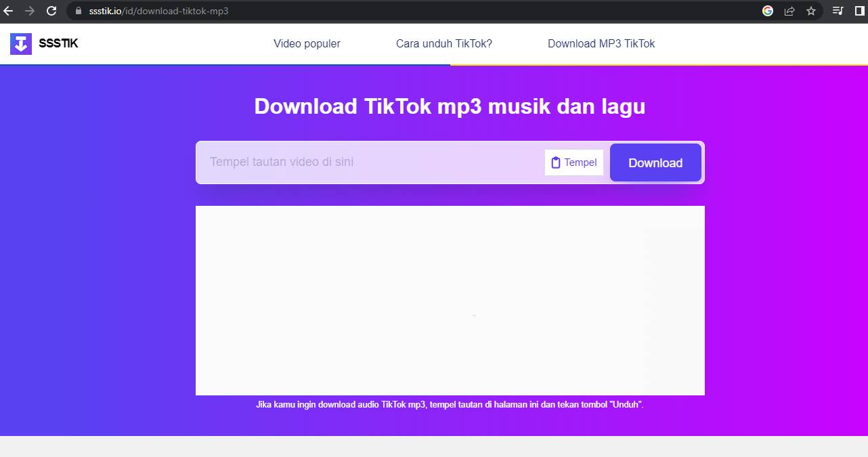Click the Google icon in address bar
This screenshot has height=457, width=868.
point(768,11)
